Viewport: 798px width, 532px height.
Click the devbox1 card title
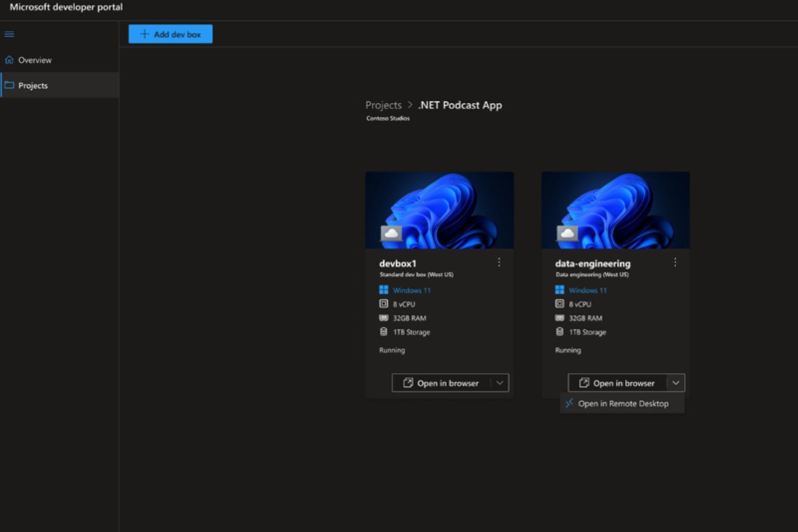point(398,263)
